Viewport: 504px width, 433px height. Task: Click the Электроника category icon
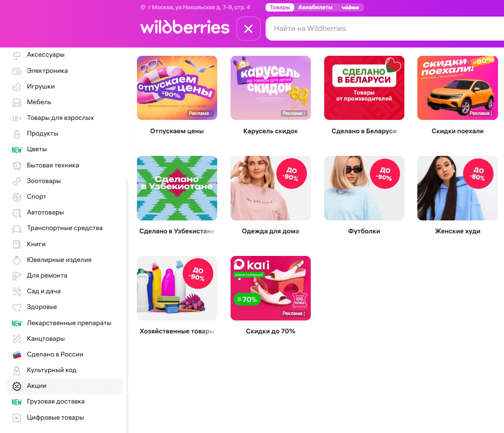(17, 71)
